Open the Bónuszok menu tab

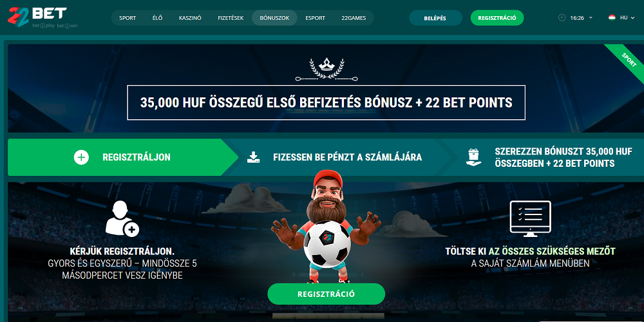pyautogui.click(x=274, y=18)
